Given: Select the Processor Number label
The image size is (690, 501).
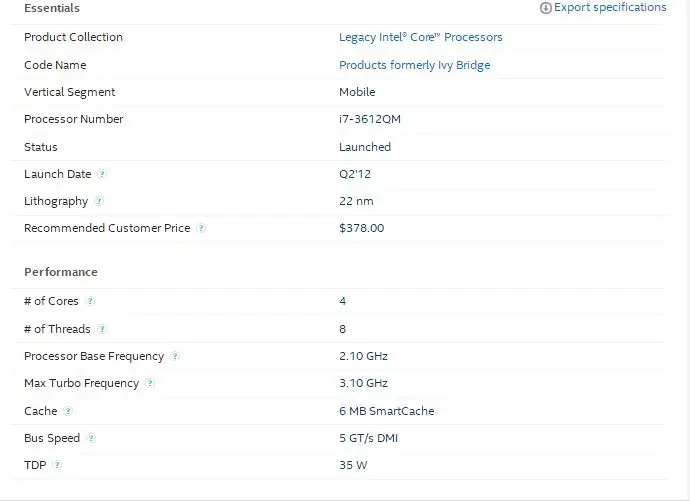Looking at the screenshot, I should 73,119.
